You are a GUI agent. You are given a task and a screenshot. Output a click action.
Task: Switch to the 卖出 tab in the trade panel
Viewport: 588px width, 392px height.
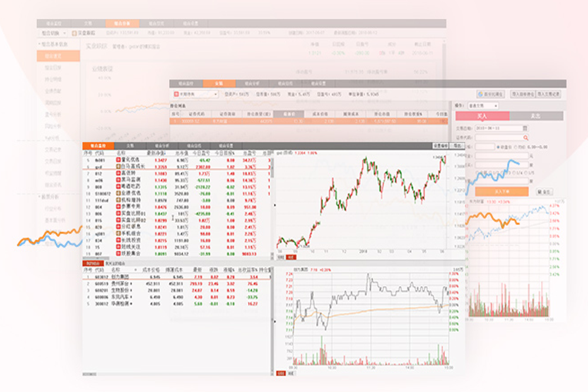[x=537, y=116]
